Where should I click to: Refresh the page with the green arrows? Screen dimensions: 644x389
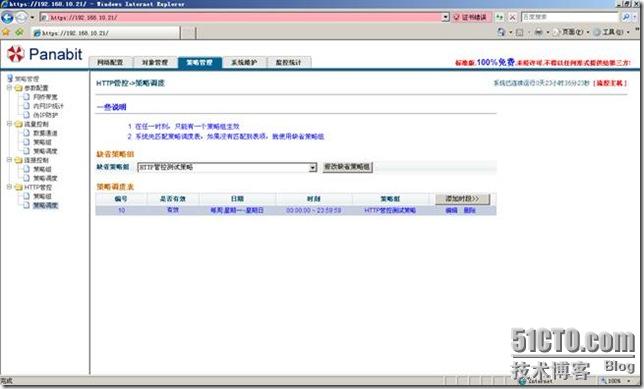499,17
